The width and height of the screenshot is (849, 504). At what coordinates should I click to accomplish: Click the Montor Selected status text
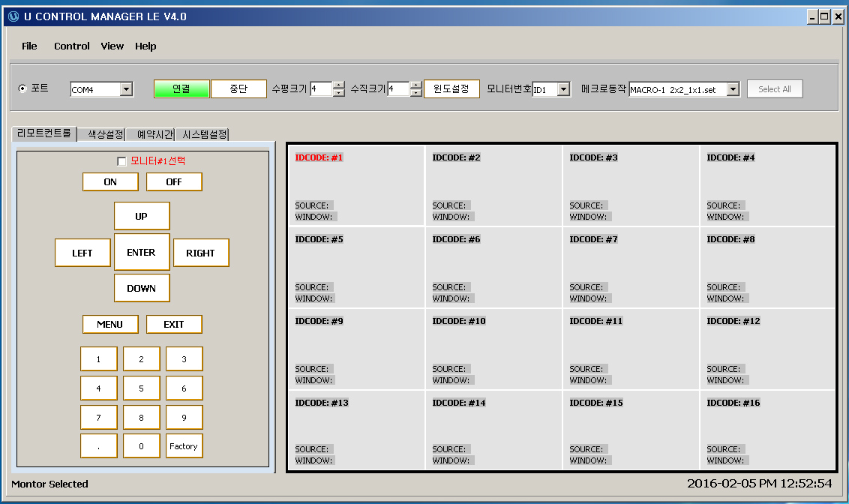pyautogui.click(x=49, y=484)
